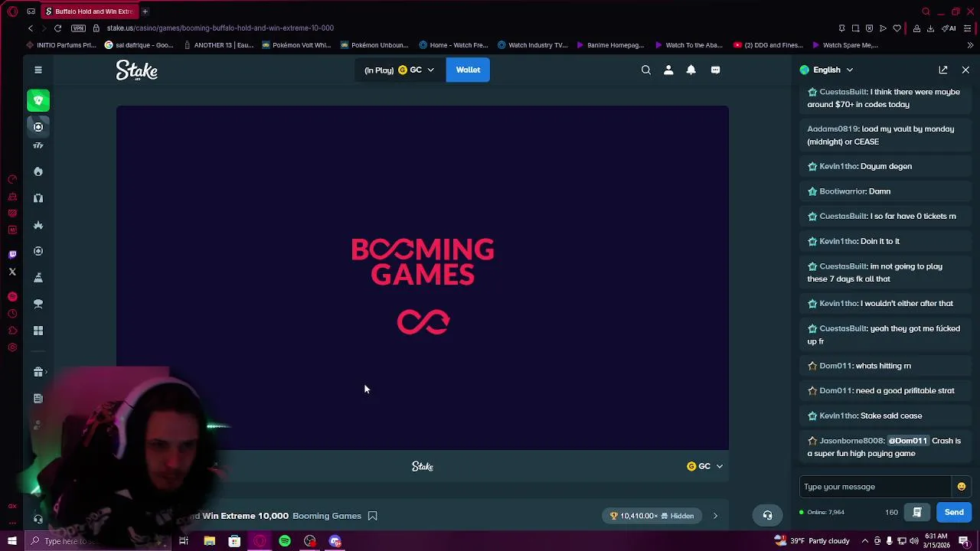Open Aria AI toolbar button
The height and width of the screenshot is (551, 980).
point(949,28)
